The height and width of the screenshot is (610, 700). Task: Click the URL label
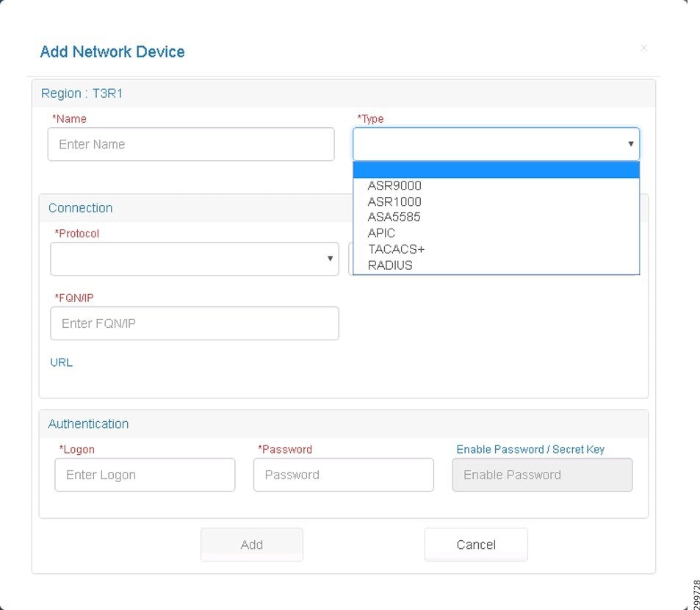(x=61, y=362)
